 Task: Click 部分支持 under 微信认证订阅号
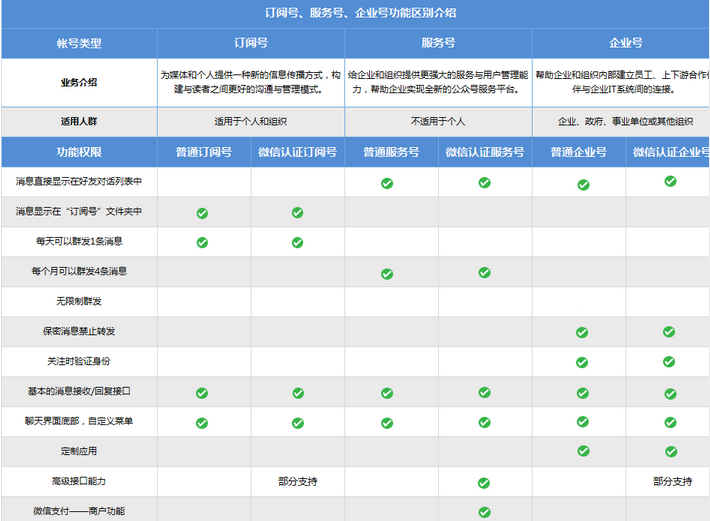pos(297,482)
